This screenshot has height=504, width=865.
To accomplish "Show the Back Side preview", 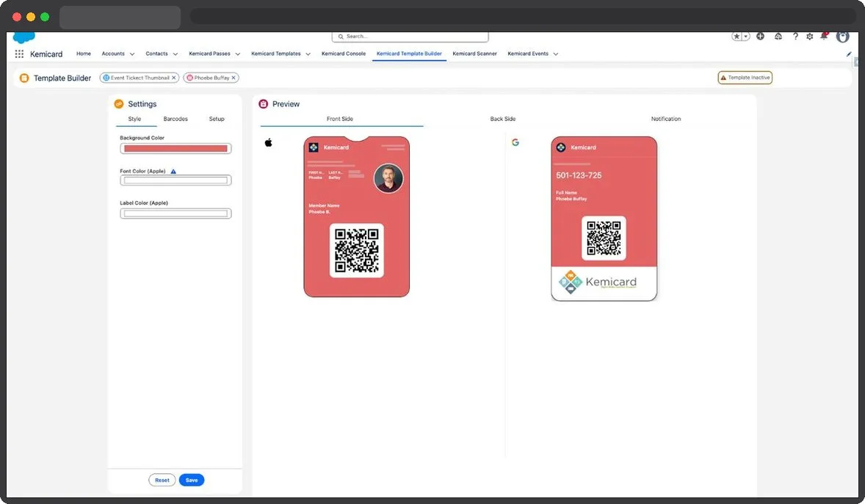I will [502, 119].
